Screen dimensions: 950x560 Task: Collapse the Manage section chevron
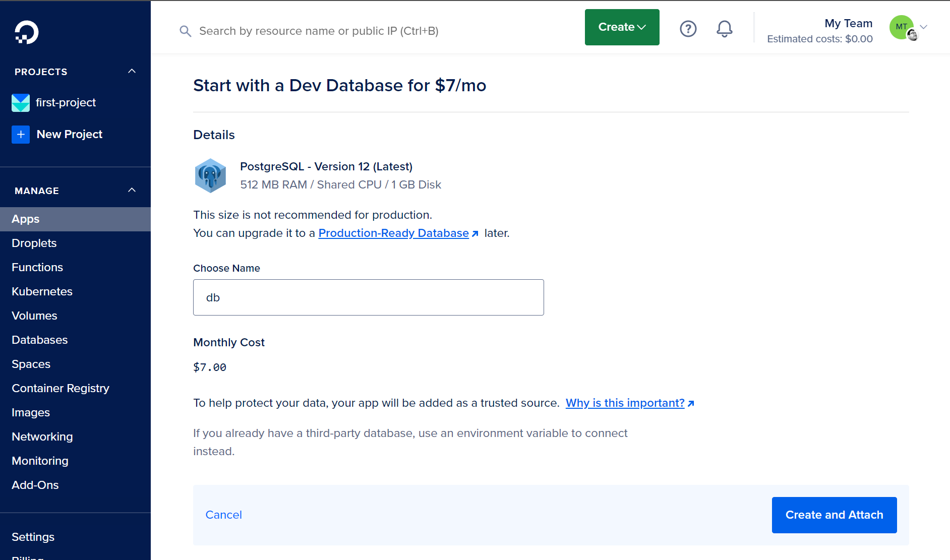click(132, 191)
